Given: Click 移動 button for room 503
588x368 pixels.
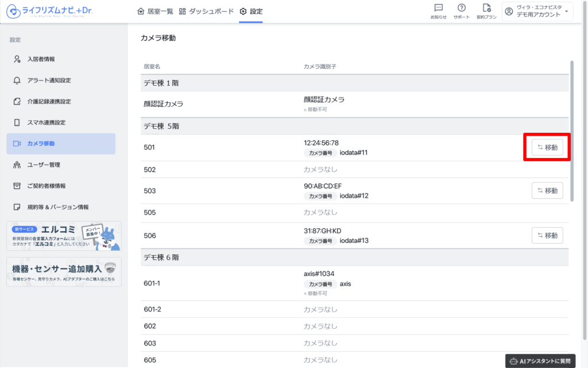Looking at the screenshot, I should (x=547, y=191).
